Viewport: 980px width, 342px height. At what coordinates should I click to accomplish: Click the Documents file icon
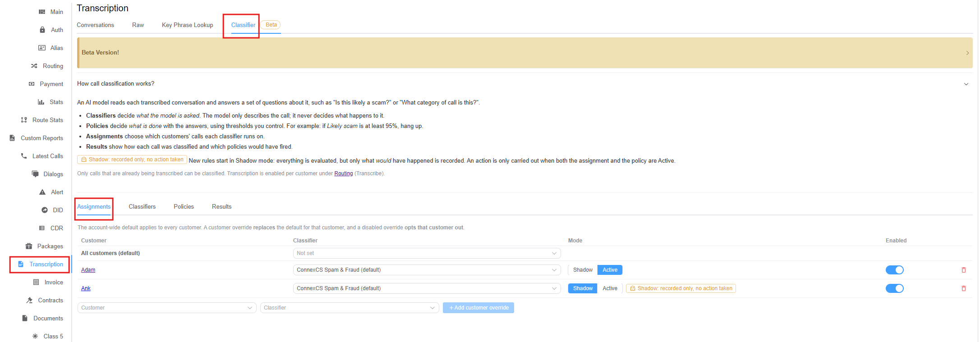[x=25, y=318]
